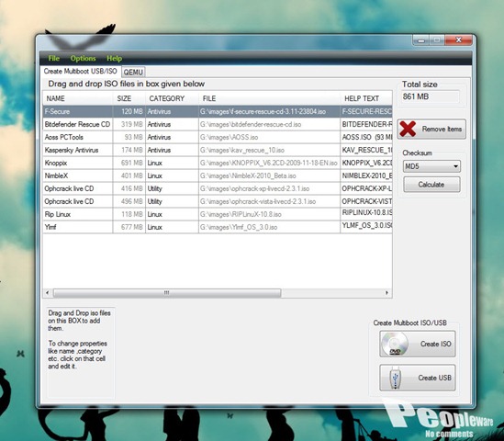Click the ophcrack-xp-livecd-2.3.1.iso file path

click(269, 189)
